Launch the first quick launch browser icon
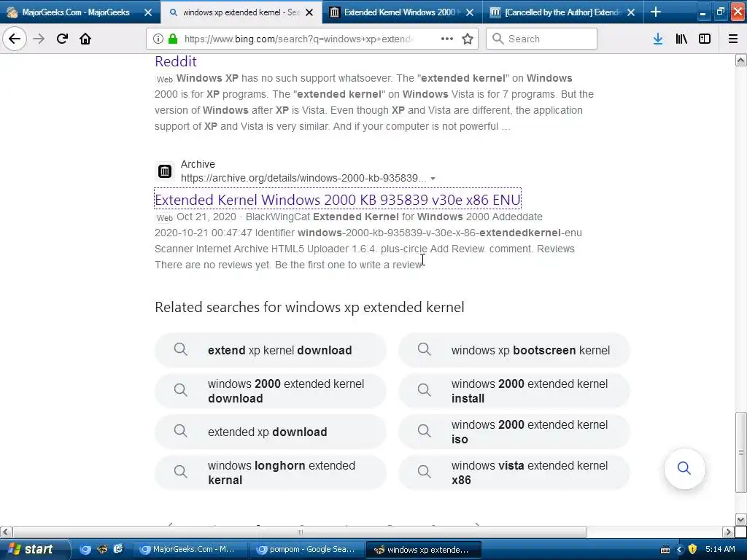This screenshot has height=560, width=747. point(85,550)
